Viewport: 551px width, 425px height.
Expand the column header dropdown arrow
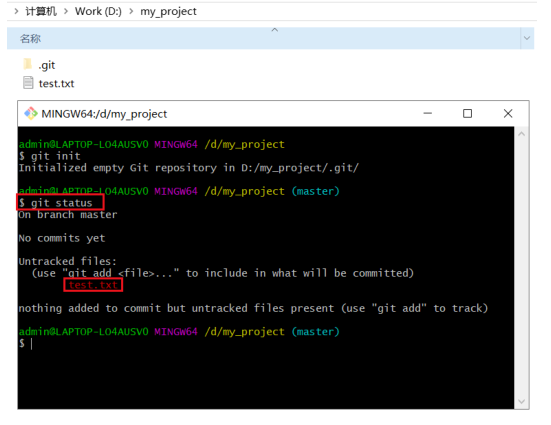pyautogui.click(x=527, y=38)
